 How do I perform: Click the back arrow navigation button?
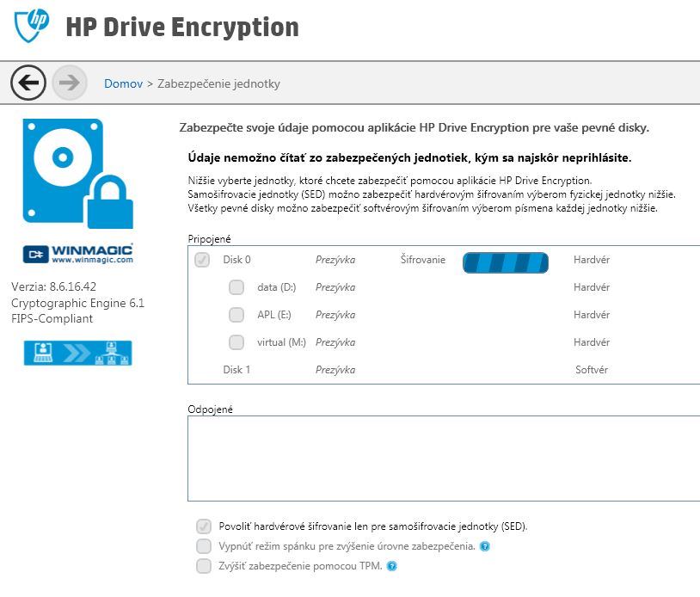(x=28, y=83)
